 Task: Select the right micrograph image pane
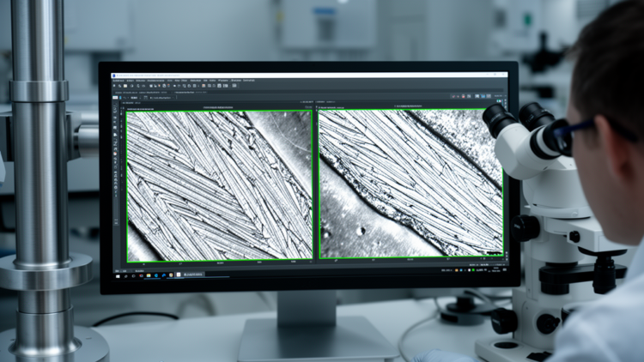(411, 184)
